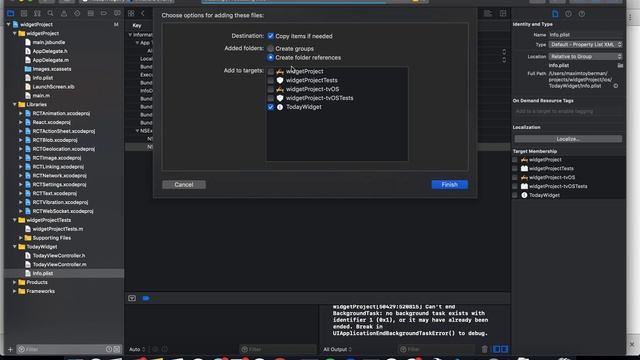Expand the Frameworks group
640x360 pixels.
point(15,291)
